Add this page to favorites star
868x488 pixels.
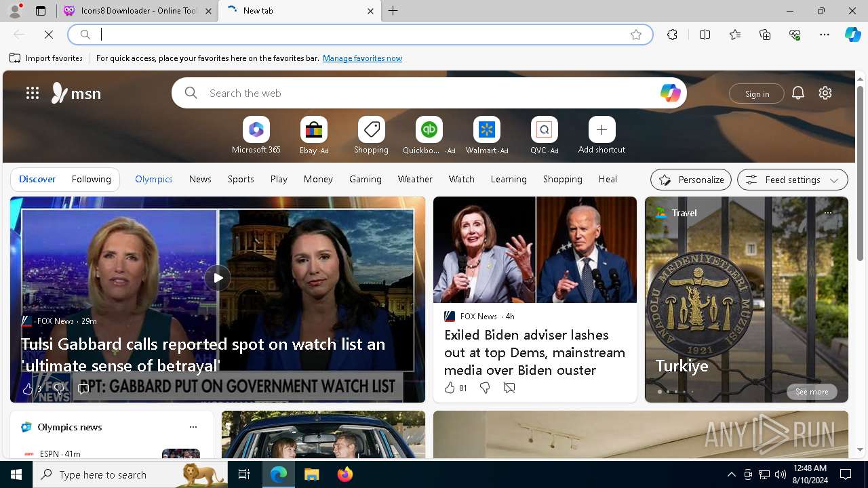pyautogui.click(x=635, y=35)
